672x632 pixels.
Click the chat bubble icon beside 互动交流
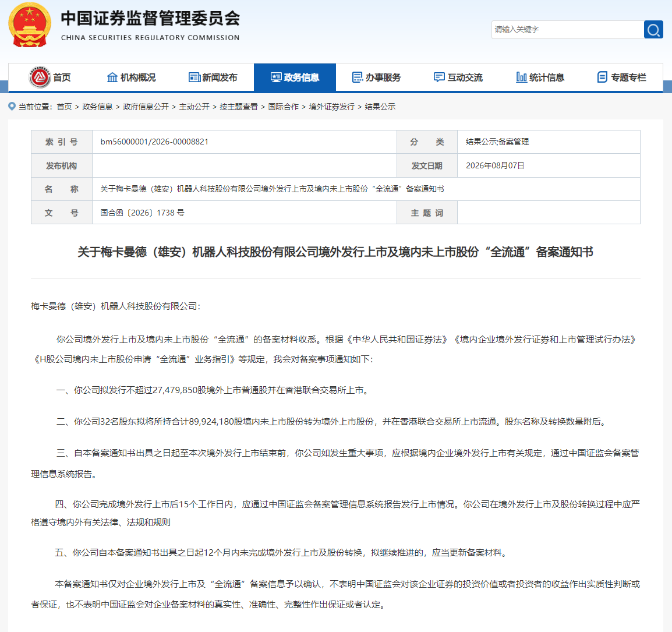point(439,77)
